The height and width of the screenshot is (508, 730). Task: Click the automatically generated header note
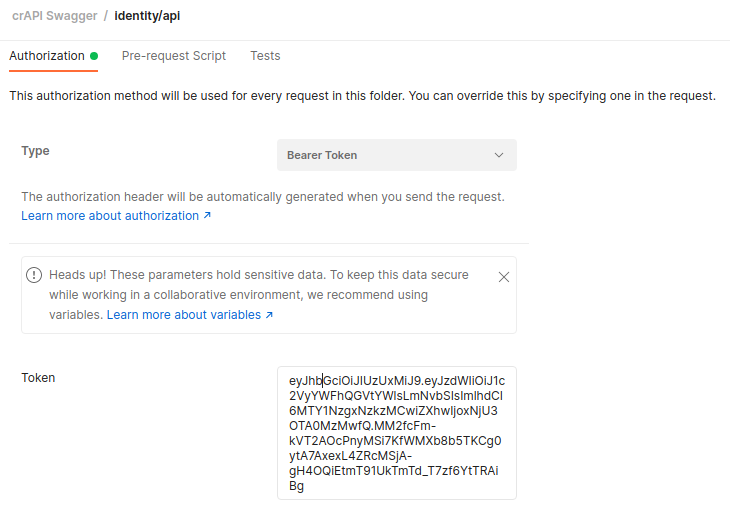[262, 197]
